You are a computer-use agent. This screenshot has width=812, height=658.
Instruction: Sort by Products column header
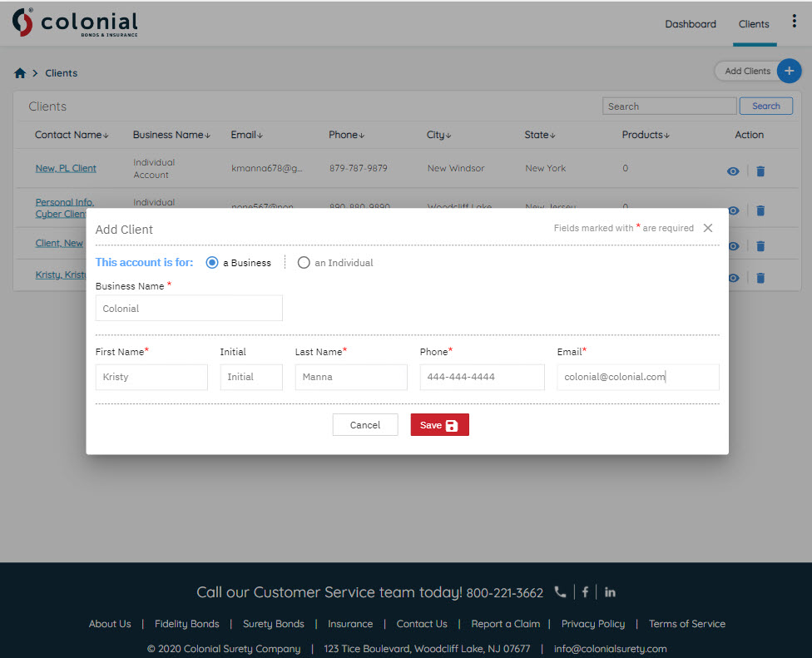[x=646, y=135]
